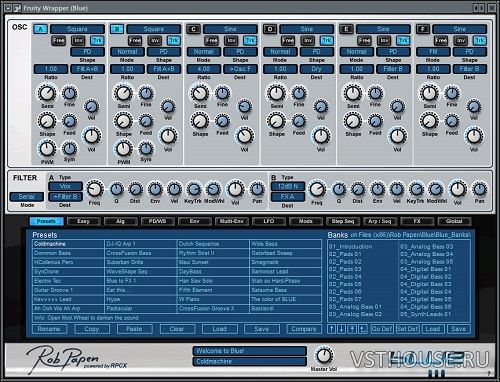Open filter Serial mode dropdown

27,197
